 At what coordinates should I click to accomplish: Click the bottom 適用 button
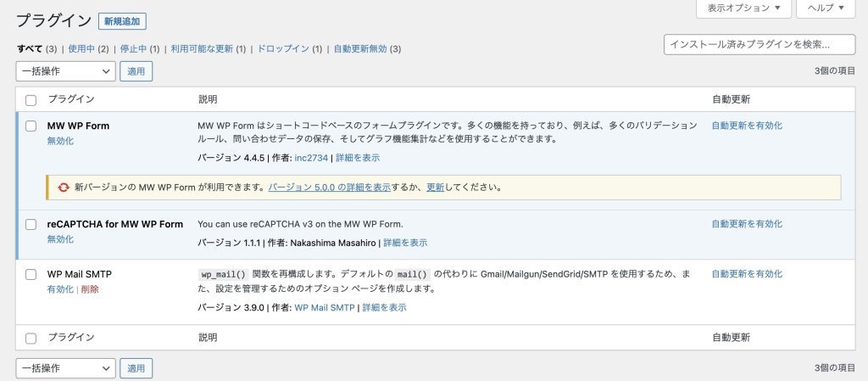click(x=136, y=368)
